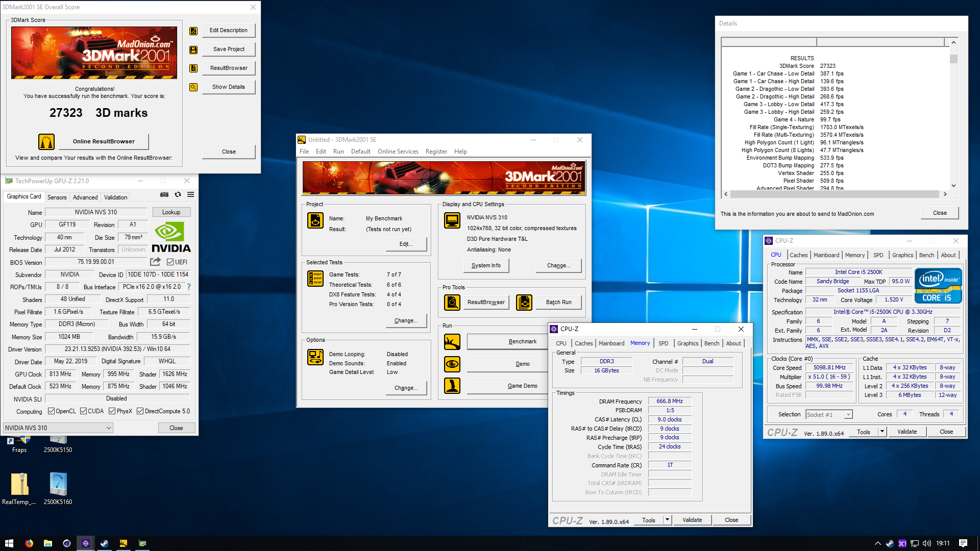Open Firefox from the taskbar

click(x=29, y=543)
